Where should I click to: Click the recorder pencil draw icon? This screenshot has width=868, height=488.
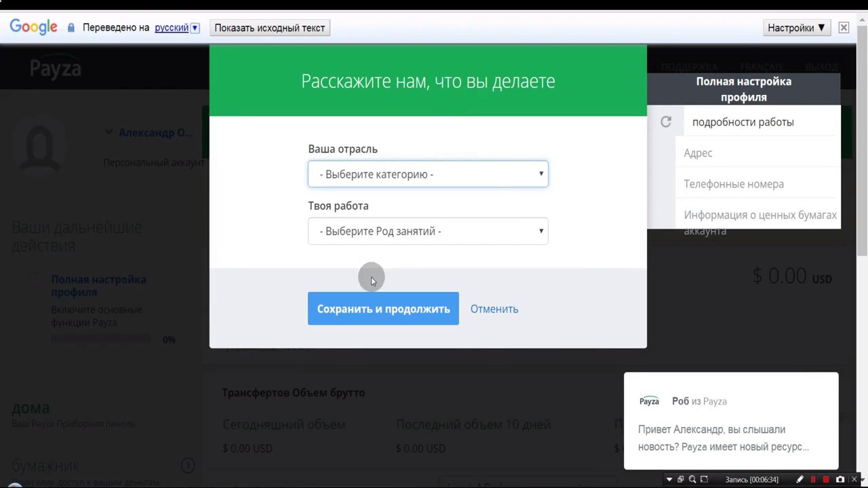pyautogui.click(x=800, y=479)
